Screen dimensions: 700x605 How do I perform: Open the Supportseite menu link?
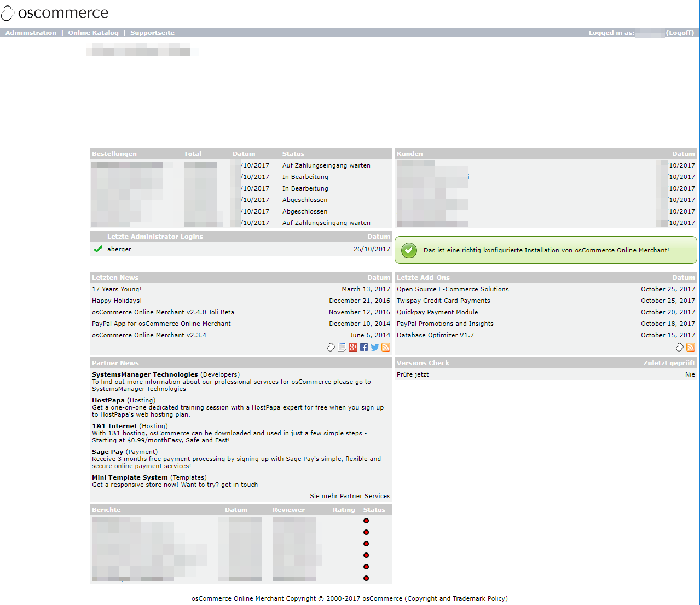tap(152, 33)
